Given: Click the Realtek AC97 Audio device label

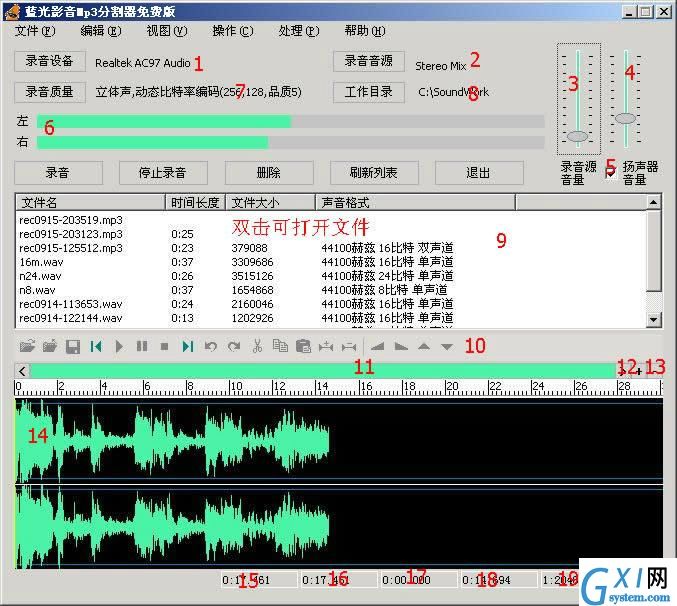Looking at the screenshot, I should coord(142,63).
